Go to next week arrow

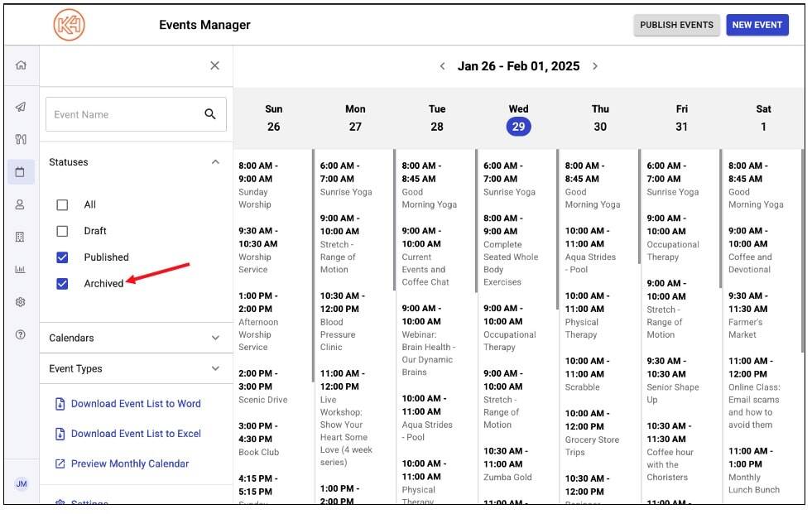point(595,66)
